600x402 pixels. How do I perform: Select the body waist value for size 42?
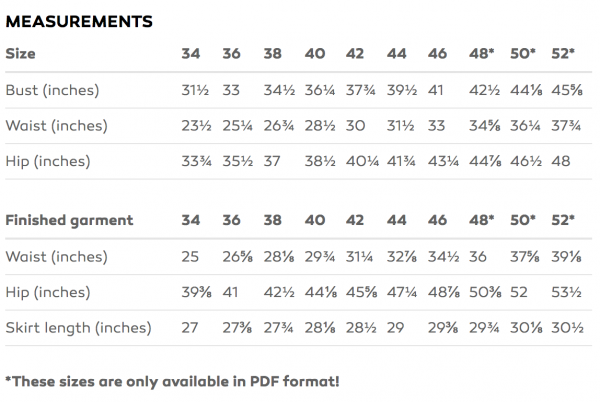click(x=355, y=126)
